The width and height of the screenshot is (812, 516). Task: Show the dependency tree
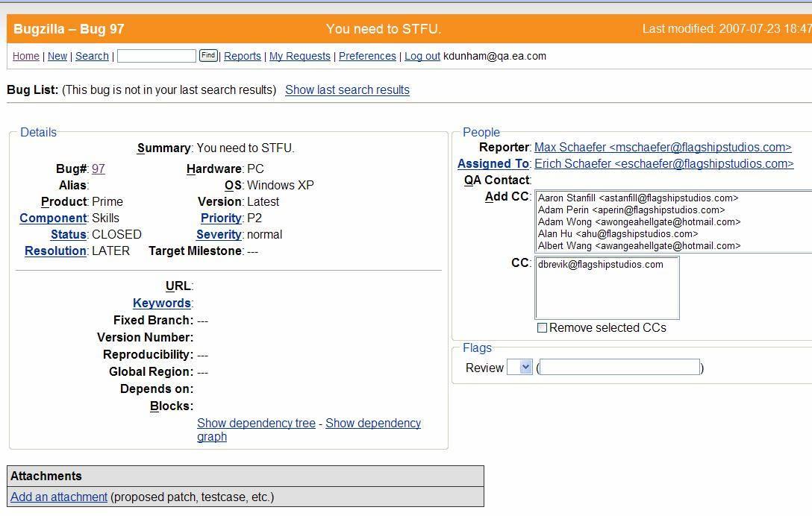[x=256, y=423]
